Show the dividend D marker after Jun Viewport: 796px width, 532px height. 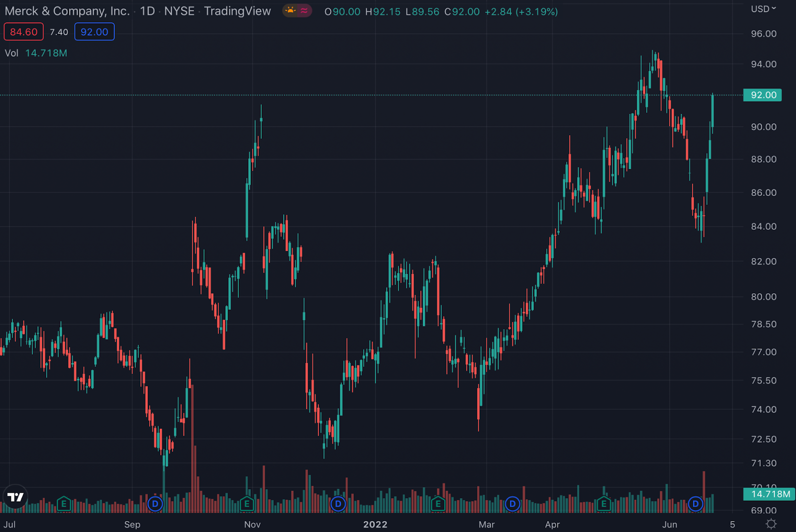(696, 504)
